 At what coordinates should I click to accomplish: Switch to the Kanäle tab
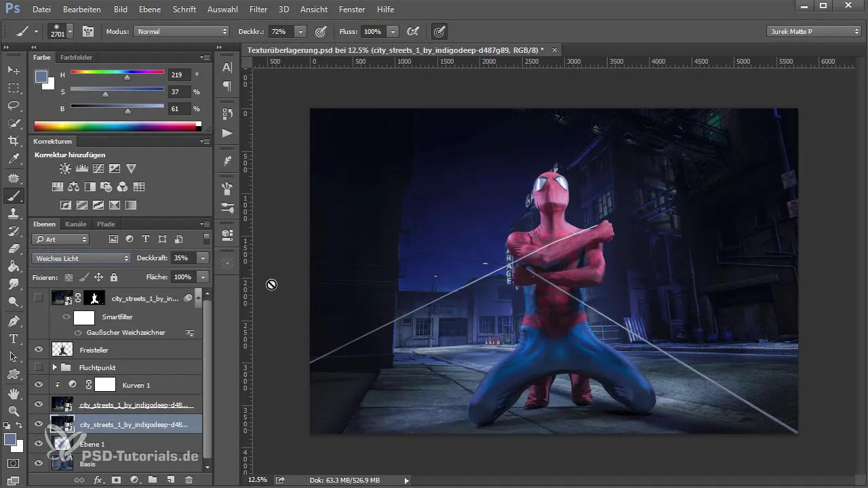pyautogui.click(x=76, y=224)
